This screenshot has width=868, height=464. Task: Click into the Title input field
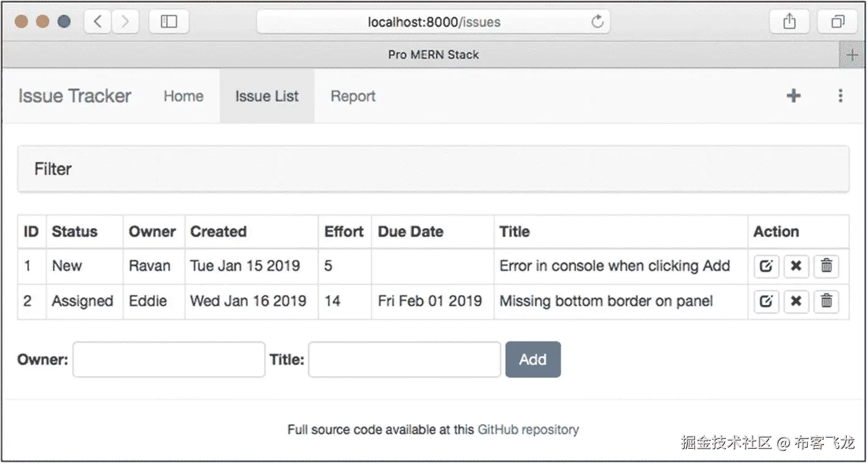tap(404, 359)
